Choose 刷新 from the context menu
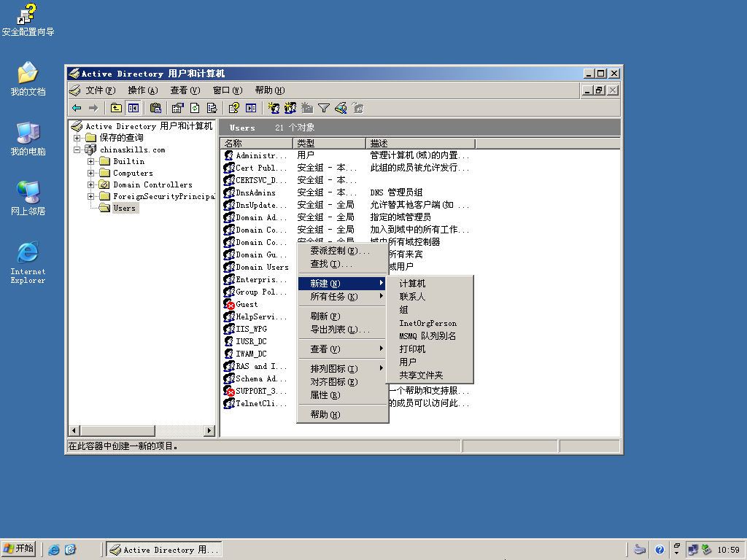The image size is (747, 560). click(x=343, y=316)
